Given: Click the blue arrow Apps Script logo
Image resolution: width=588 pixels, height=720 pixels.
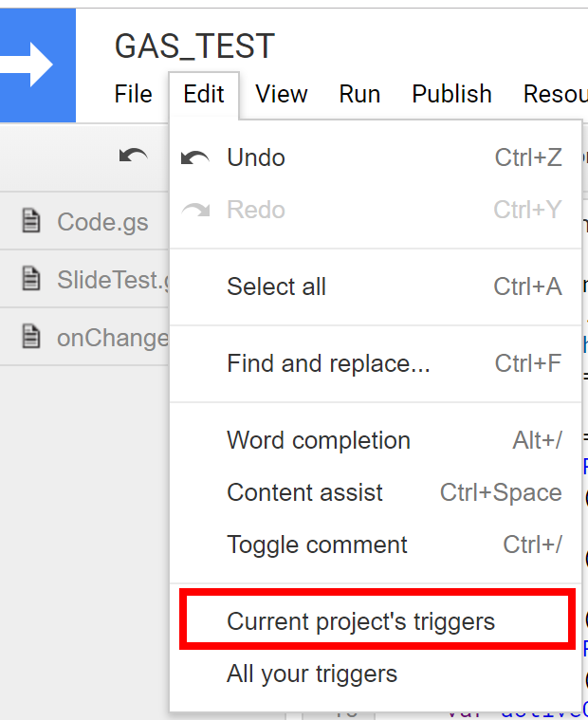Looking at the screenshot, I should click(38, 65).
